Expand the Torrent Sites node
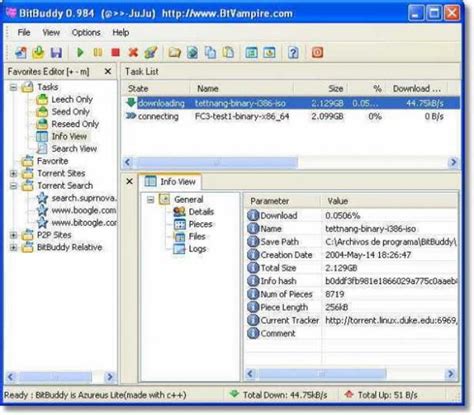Image resolution: width=474 pixels, height=415 pixels. point(13,173)
